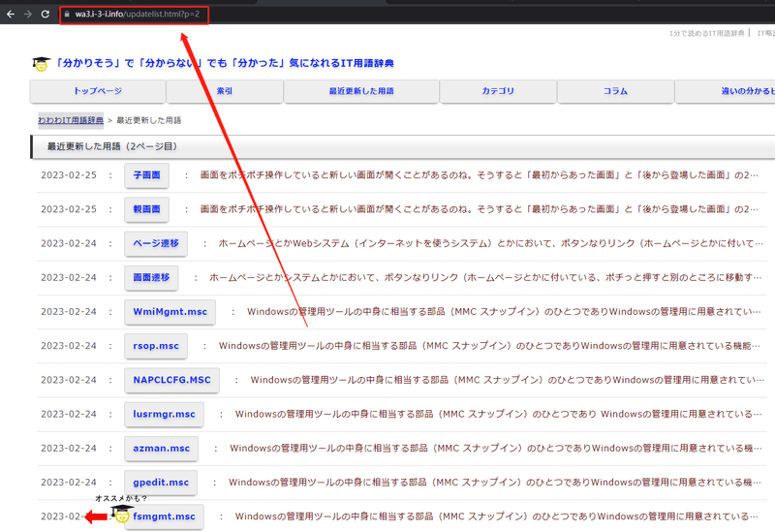Click the 1分で読めるIT用語辞典 top link
The height and width of the screenshot is (532, 775).
pos(707,33)
